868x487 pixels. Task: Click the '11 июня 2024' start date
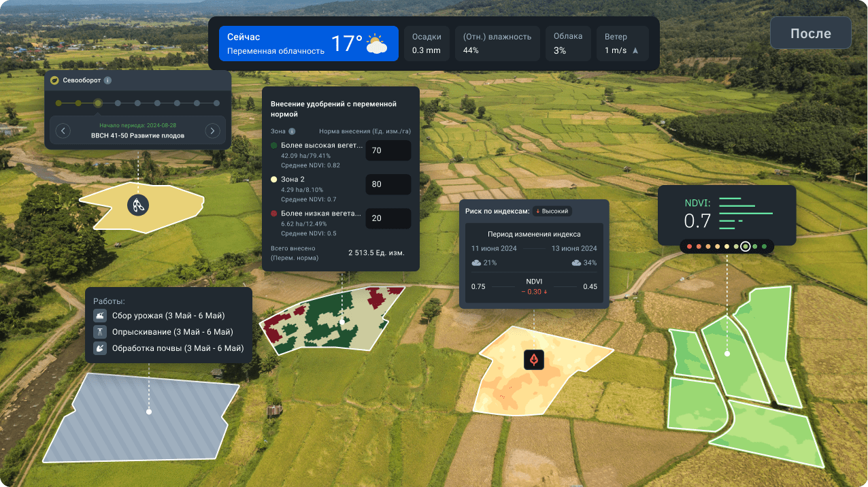point(494,248)
